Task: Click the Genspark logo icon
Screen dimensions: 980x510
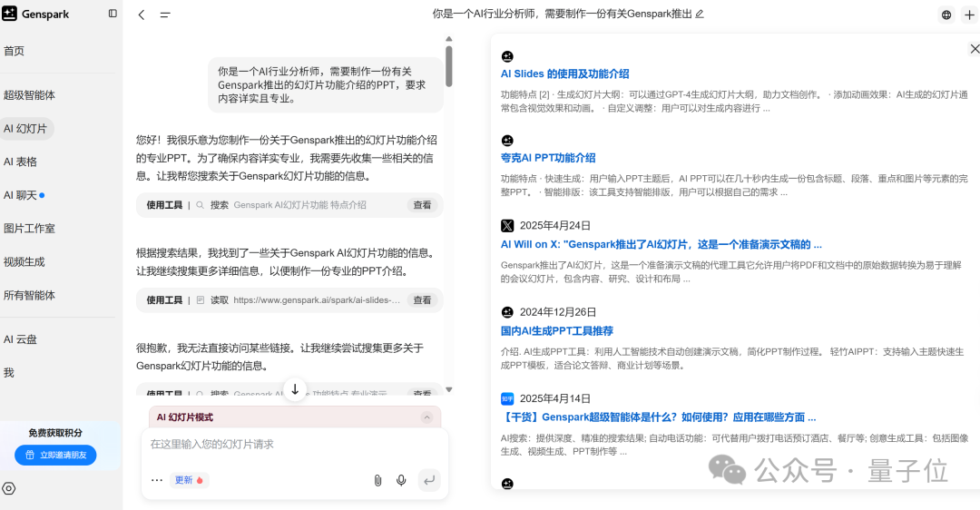Action: click(9, 14)
